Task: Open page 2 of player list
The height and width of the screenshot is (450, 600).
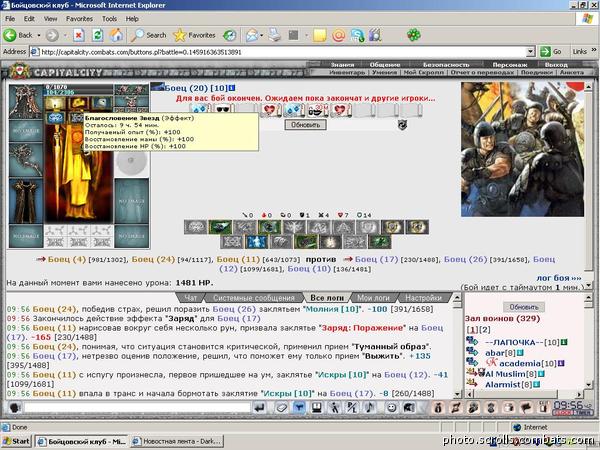Action: tap(485, 329)
